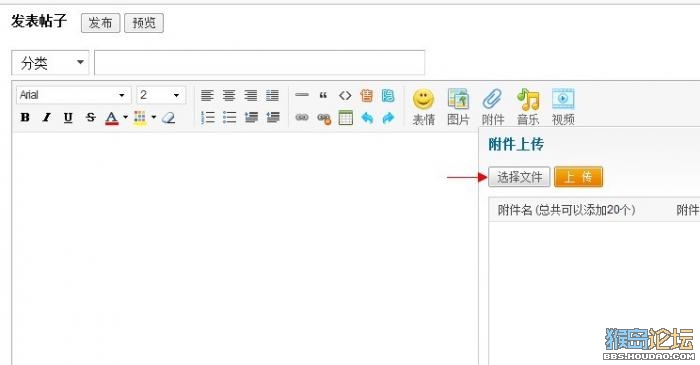Align text right

tap(250, 95)
